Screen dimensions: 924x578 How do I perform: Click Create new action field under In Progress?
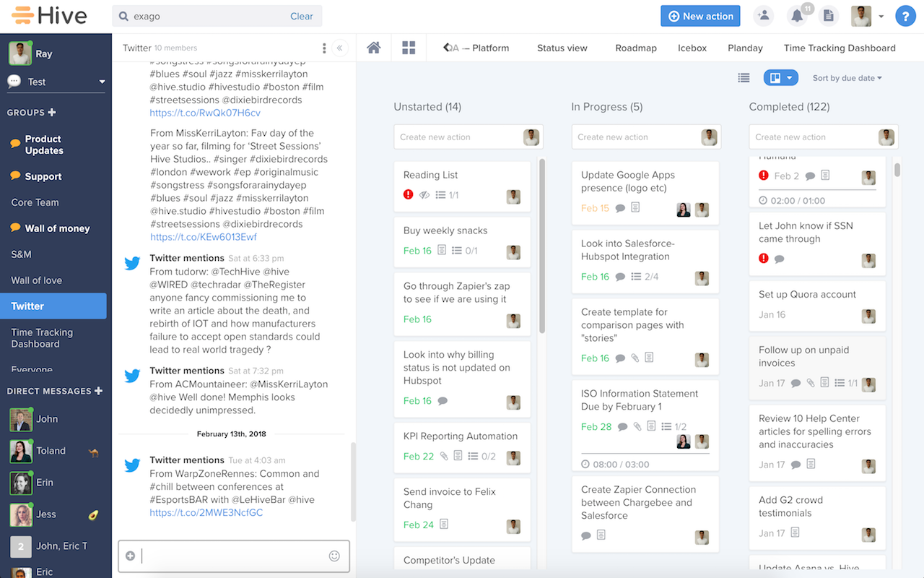point(635,137)
